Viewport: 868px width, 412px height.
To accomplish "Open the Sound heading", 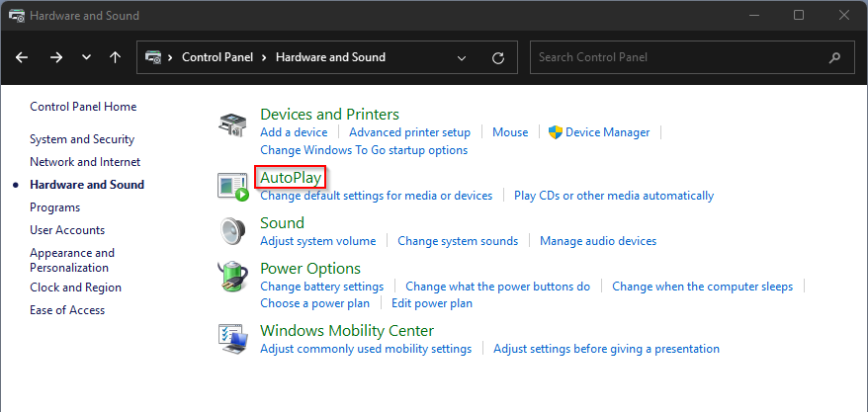I will coord(283,223).
